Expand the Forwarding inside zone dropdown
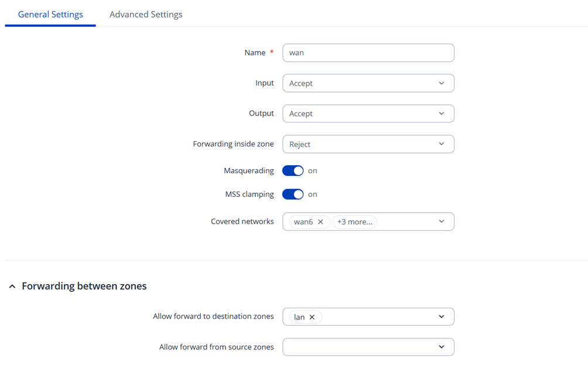 pyautogui.click(x=368, y=144)
